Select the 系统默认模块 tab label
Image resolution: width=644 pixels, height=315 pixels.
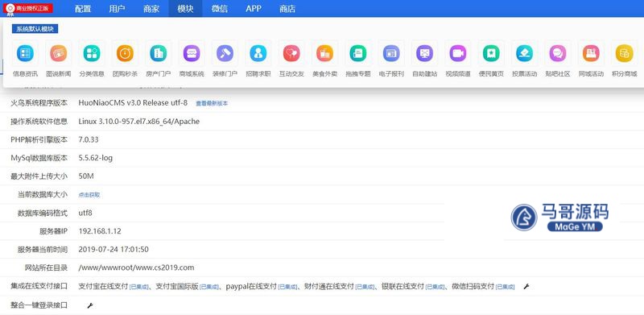[x=35, y=29]
